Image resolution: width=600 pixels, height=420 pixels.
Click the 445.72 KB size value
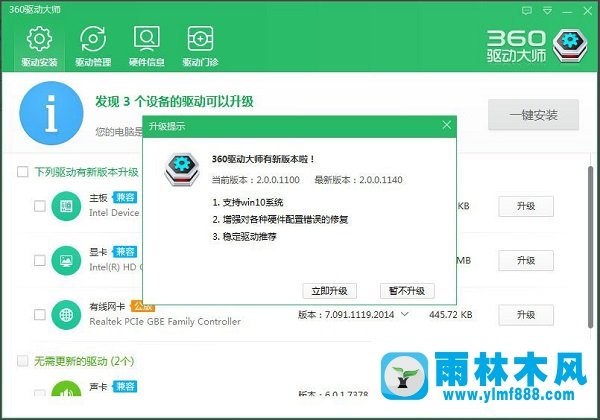pyautogui.click(x=451, y=314)
